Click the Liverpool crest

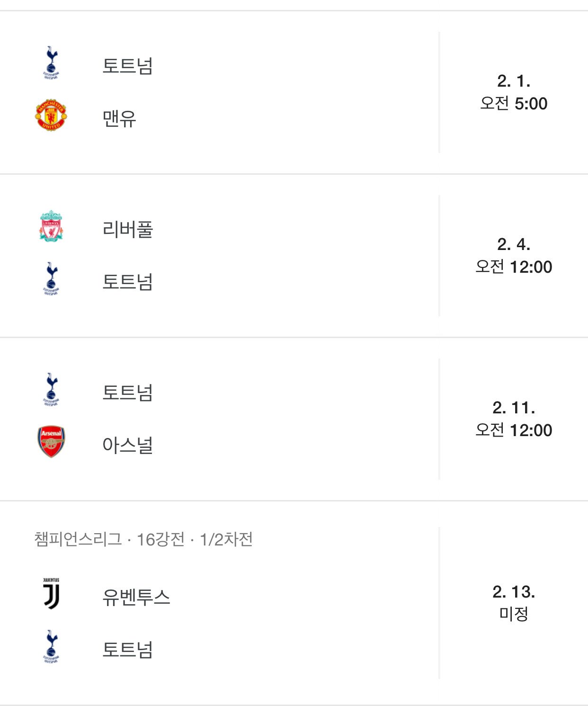point(51,226)
